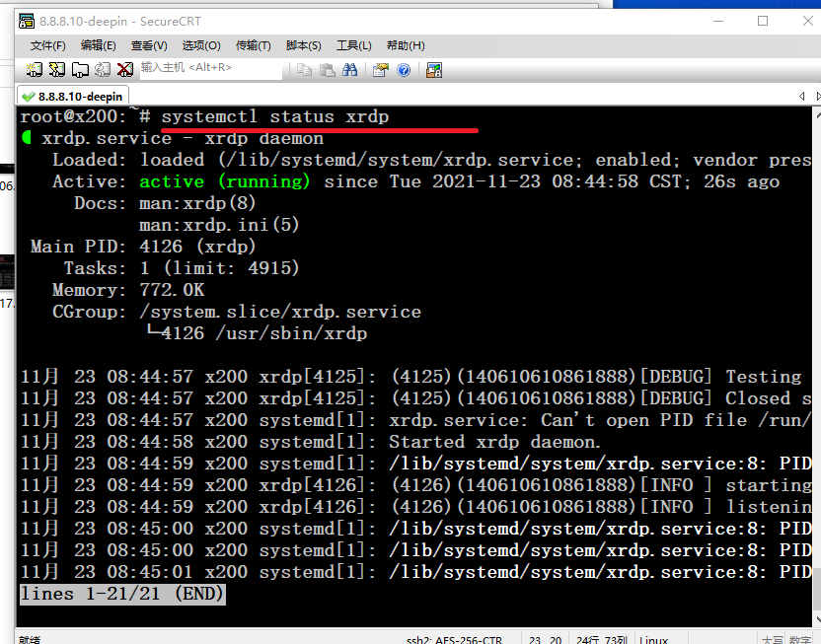Click the command 'systemctl status xrdp'

[x=275, y=116]
